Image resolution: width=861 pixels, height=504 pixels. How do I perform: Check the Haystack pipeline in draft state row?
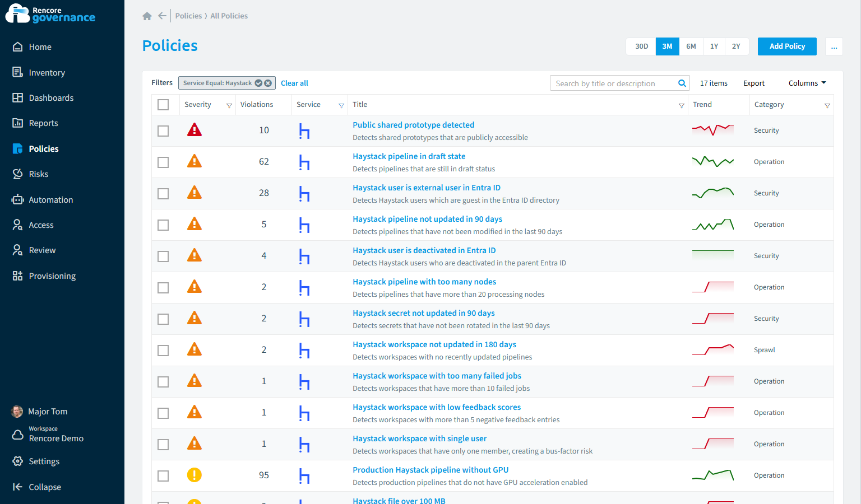pyautogui.click(x=163, y=162)
